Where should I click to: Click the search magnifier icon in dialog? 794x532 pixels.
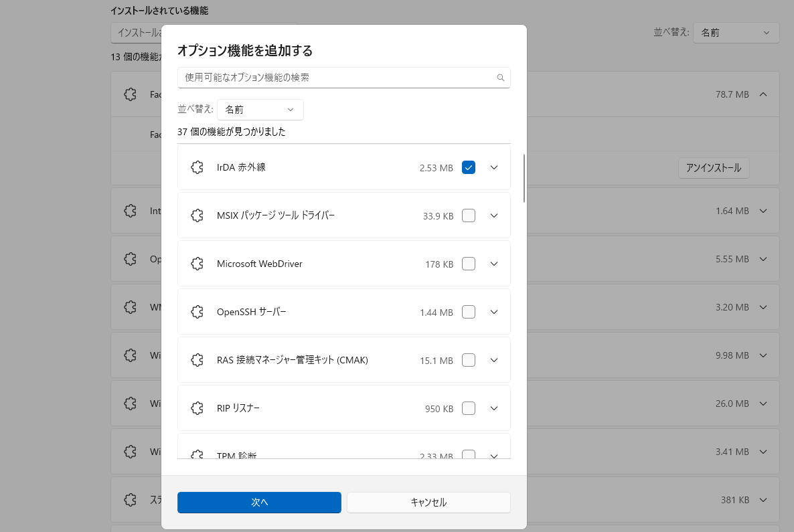coord(500,78)
